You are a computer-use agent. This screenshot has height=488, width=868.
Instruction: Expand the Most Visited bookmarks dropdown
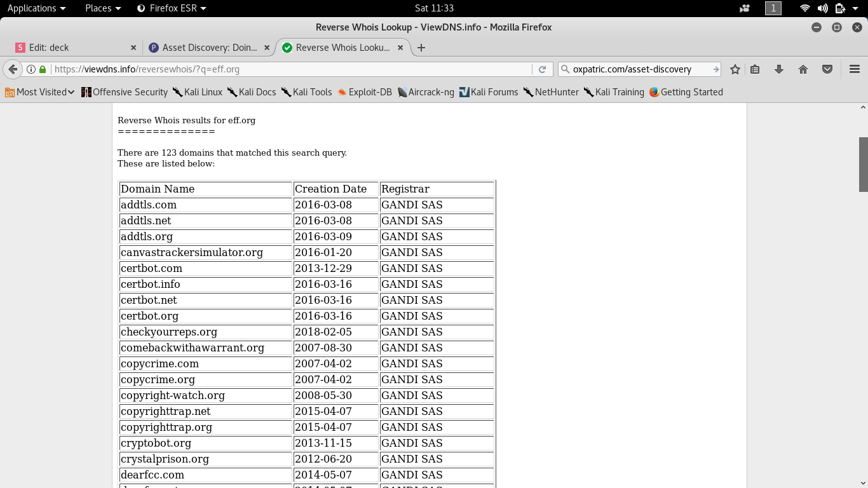(40, 92)
